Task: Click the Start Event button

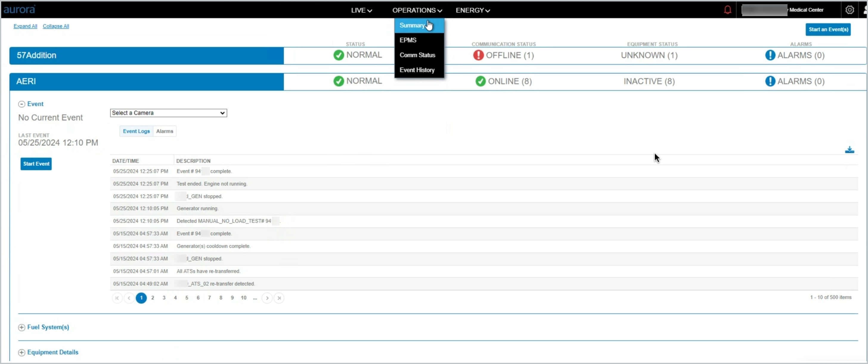Action: pyautogui.click(x=36, y=164)
